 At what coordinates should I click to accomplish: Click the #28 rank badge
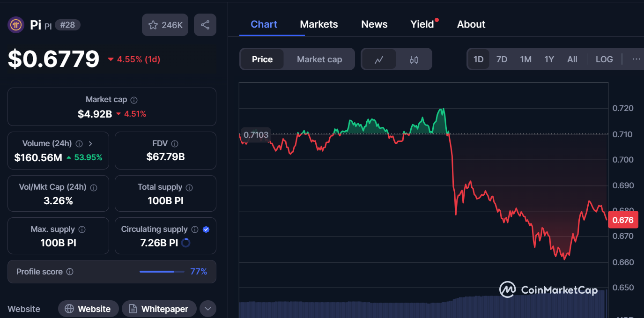point(68,25)
